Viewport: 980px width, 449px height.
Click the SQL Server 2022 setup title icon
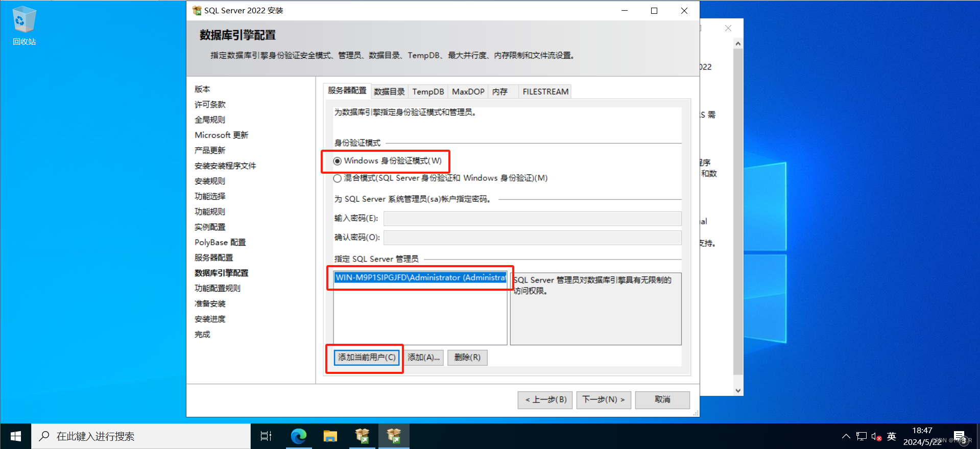pos(197,10)
